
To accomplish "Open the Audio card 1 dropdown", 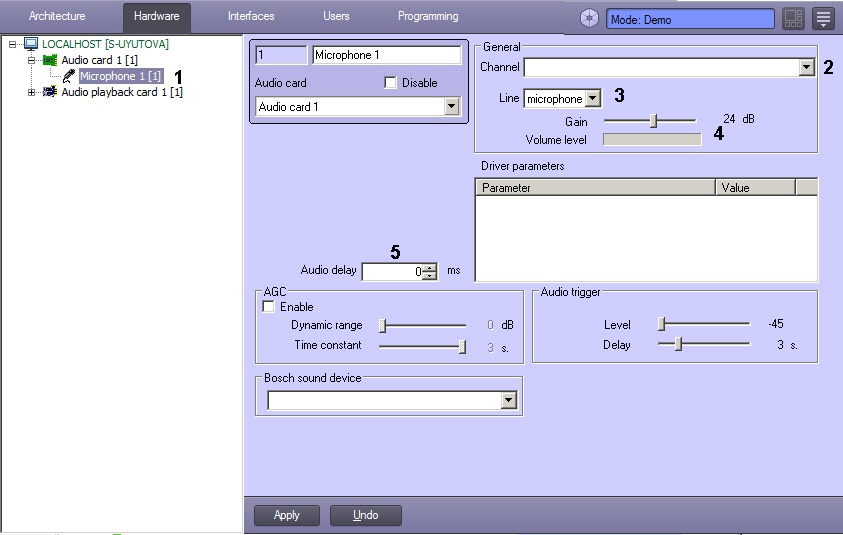I will tap(452, 106).
